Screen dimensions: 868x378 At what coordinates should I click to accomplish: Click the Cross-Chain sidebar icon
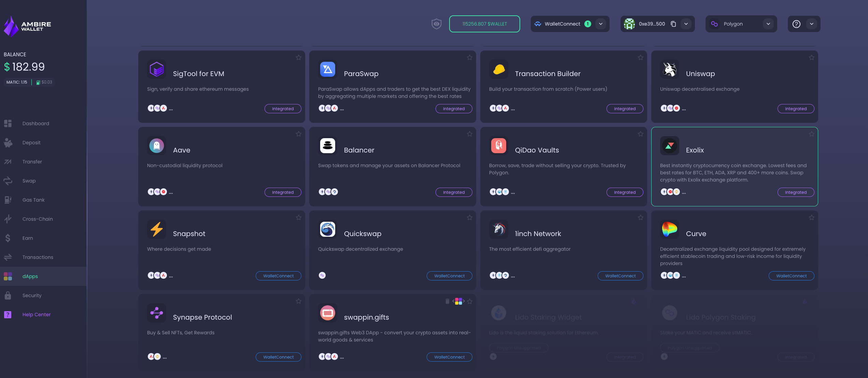tap(8, 219)
